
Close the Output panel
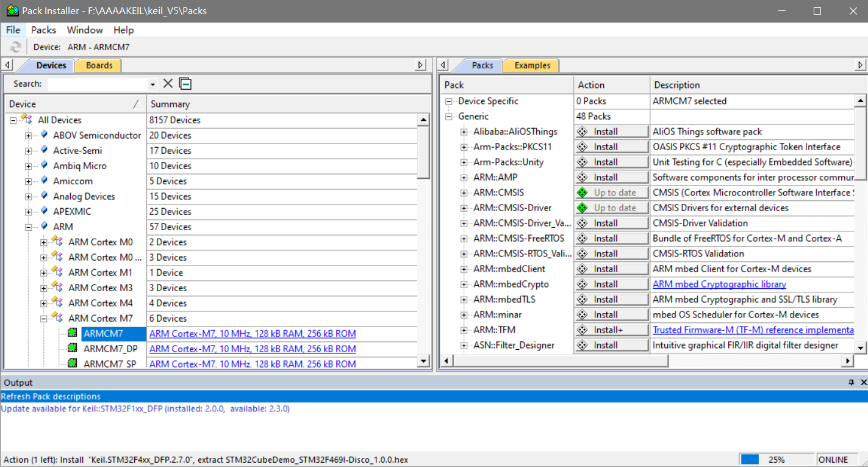tap(863, 382)
